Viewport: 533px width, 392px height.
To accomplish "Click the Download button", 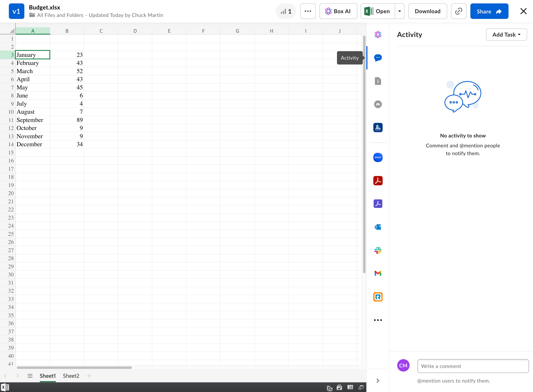I will tap(427, 11).
